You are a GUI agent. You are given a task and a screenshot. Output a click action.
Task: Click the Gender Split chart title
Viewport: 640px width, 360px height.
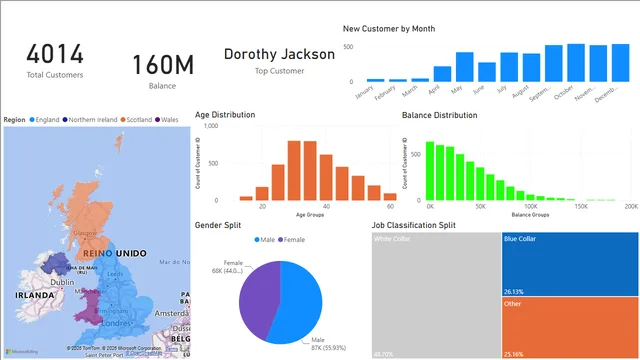tap(218, 225)
